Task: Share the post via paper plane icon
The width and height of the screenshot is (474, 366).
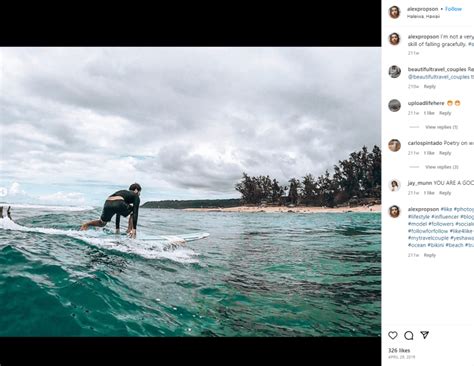Action: coord(424,335)
